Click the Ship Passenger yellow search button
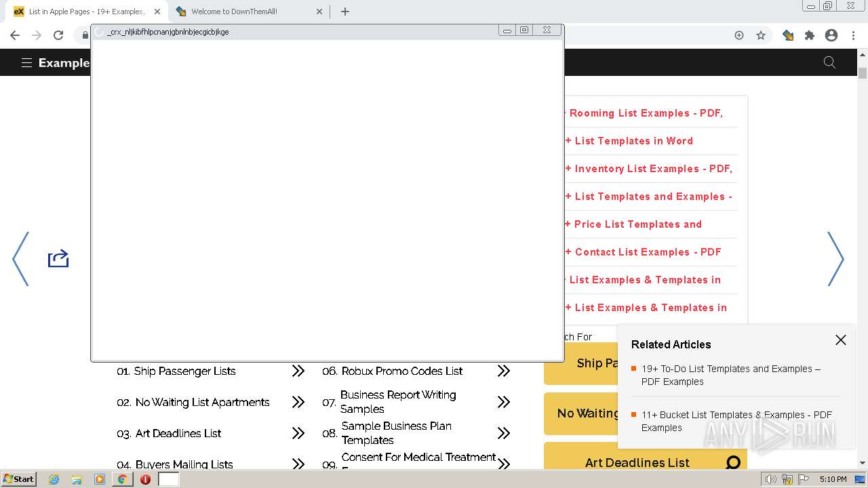The height and width of the screenshot is (488, 868). (581, 363)
